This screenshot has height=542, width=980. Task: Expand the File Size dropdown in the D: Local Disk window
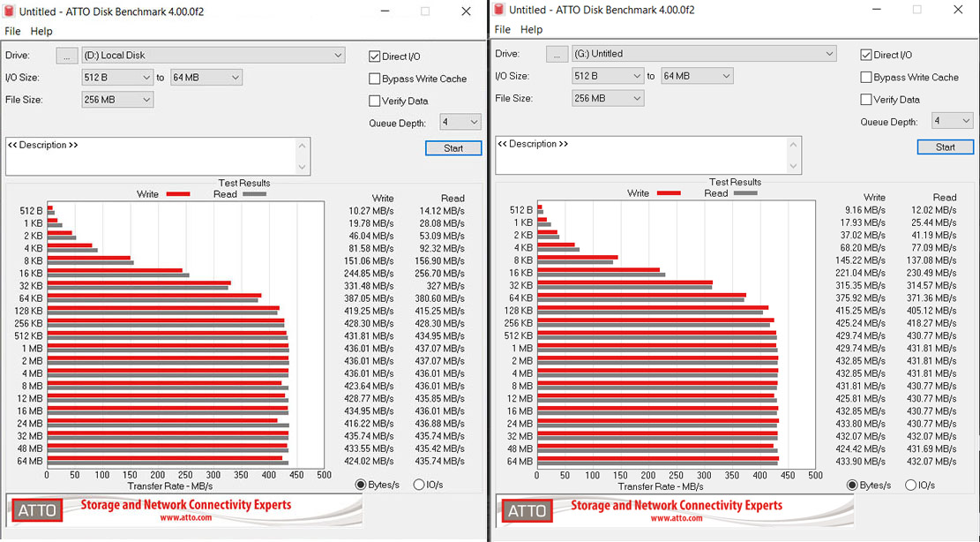pyautogui.click(x=117, y=100)
